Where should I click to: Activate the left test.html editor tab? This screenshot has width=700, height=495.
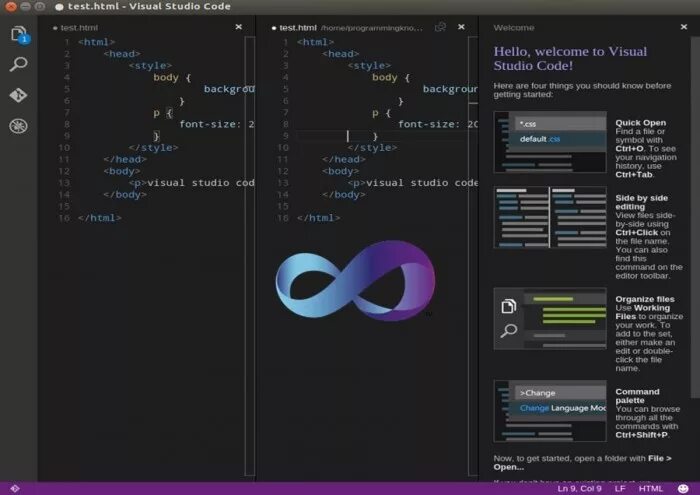click(79, 28)
